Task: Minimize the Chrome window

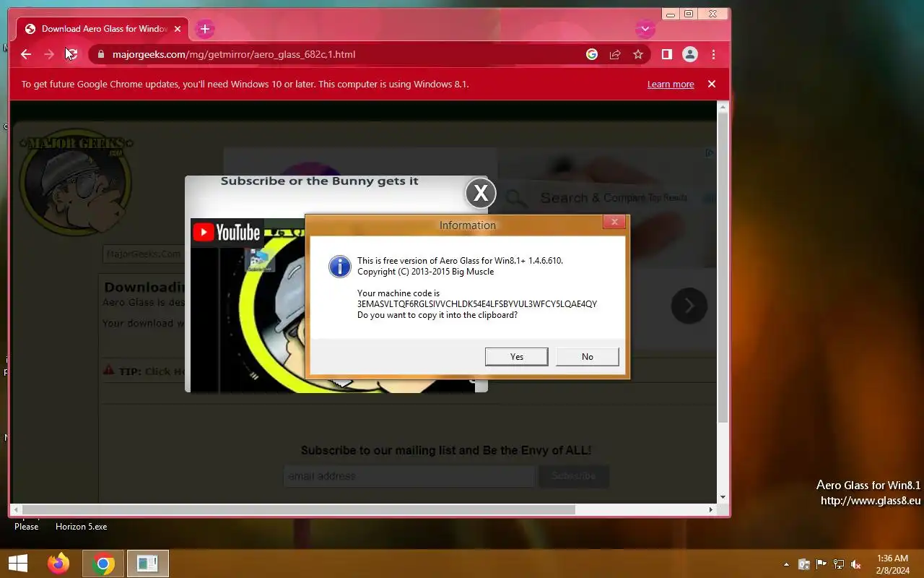Action: [671, 14]
